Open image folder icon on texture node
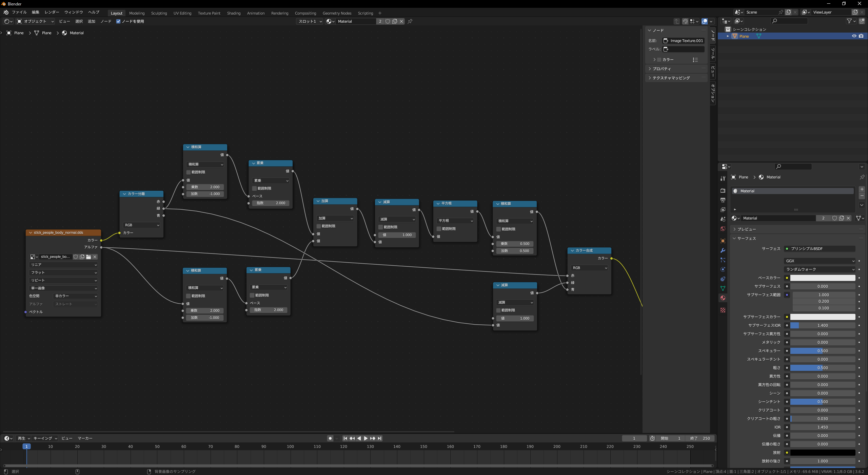The height and width of the screenshot is (475, 868). (88, 257)
